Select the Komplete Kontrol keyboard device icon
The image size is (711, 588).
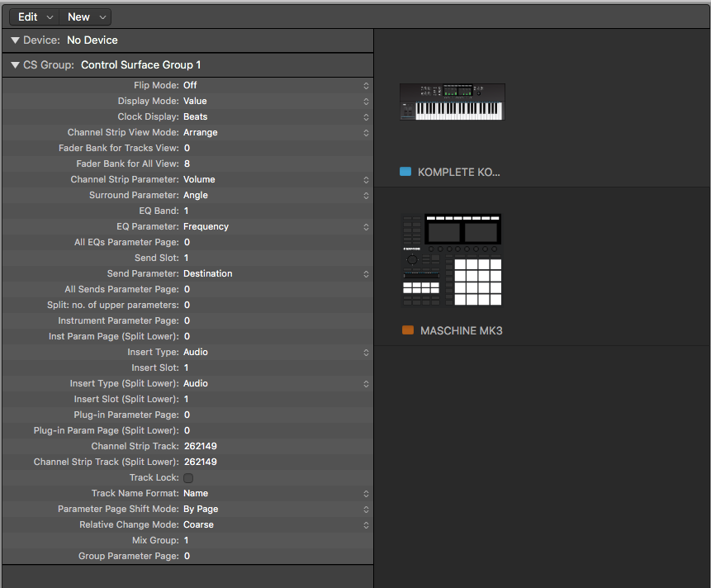pyautogui.click(x=452, y=102)
